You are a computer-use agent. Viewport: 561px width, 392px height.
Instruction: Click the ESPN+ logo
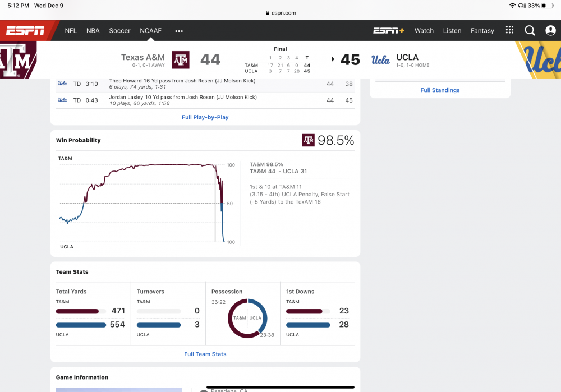389,31
